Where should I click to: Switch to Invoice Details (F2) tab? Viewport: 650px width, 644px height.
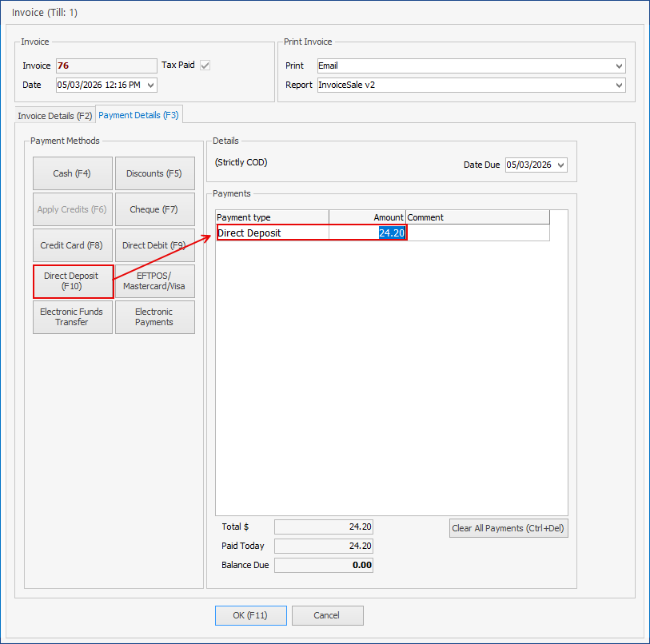pos(54,116)
